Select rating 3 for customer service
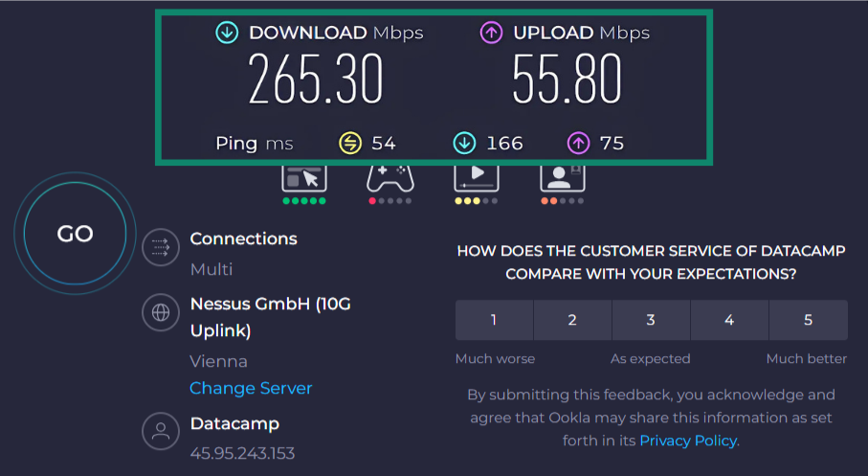The width and height of the screenshot is (868, 476). point(651,320)
